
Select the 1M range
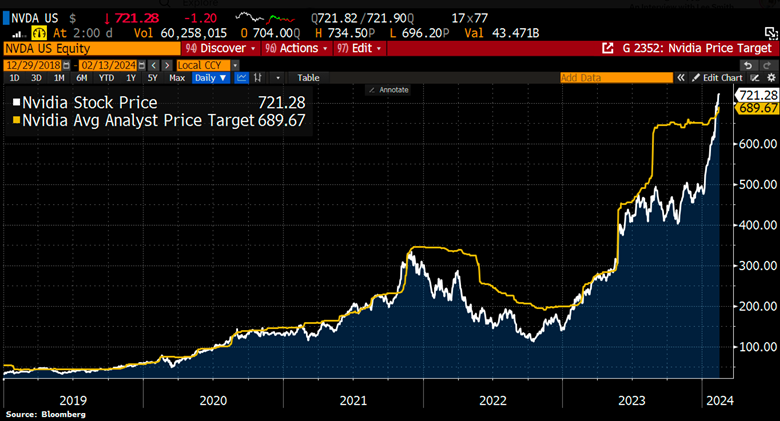tap(59, 78)
